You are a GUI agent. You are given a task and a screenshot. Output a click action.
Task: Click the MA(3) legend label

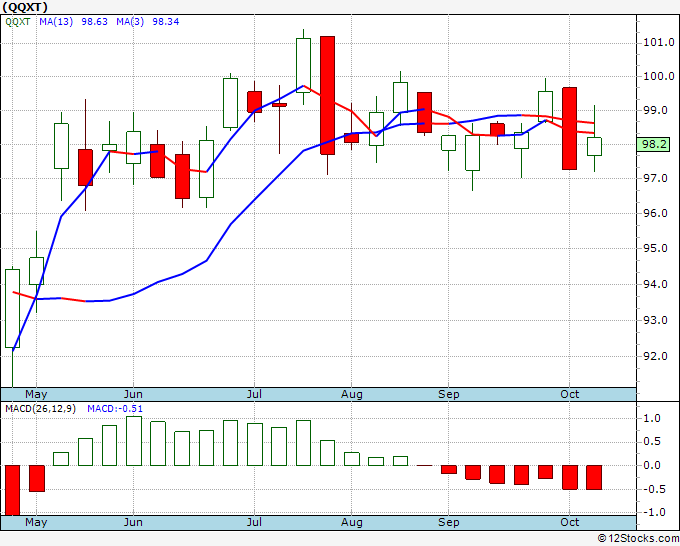(130, 22)
